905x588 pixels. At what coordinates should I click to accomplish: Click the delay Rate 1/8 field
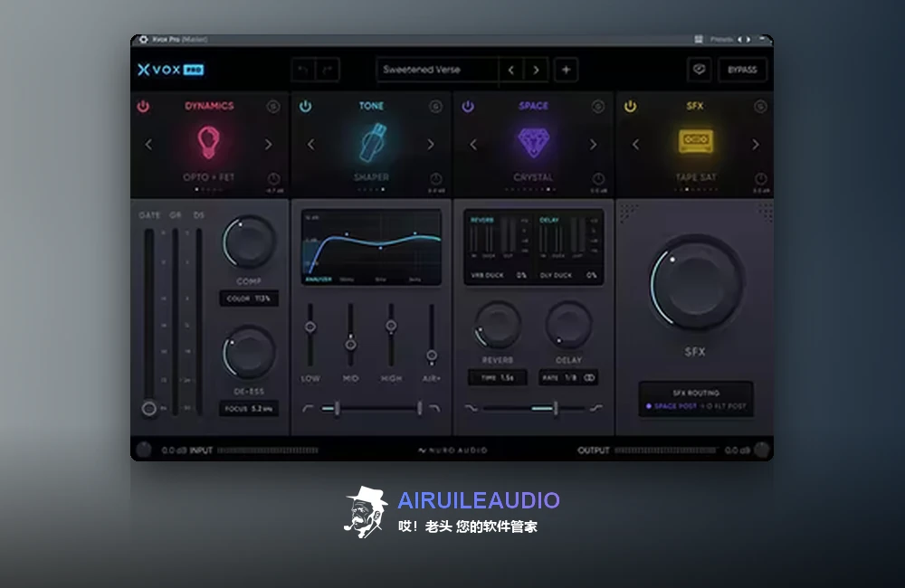[568, 378]
